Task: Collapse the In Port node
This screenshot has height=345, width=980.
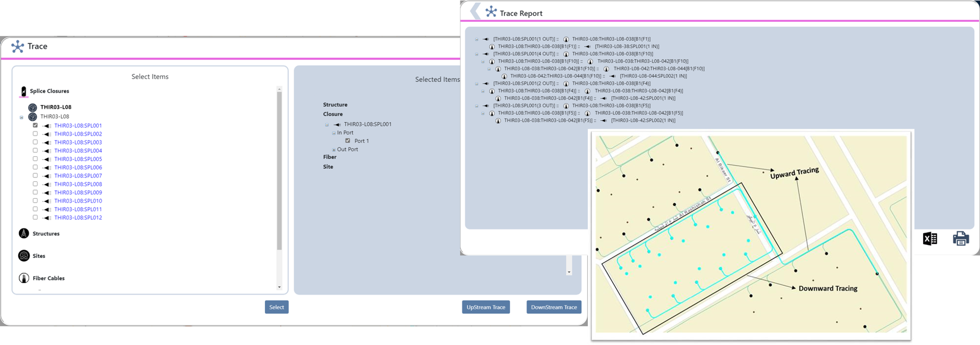Action: (334, 133)
